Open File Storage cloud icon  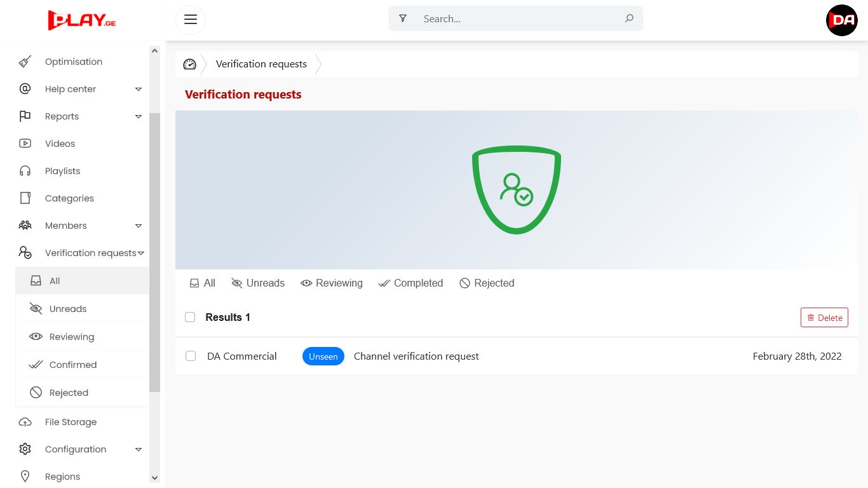point(25,422)
